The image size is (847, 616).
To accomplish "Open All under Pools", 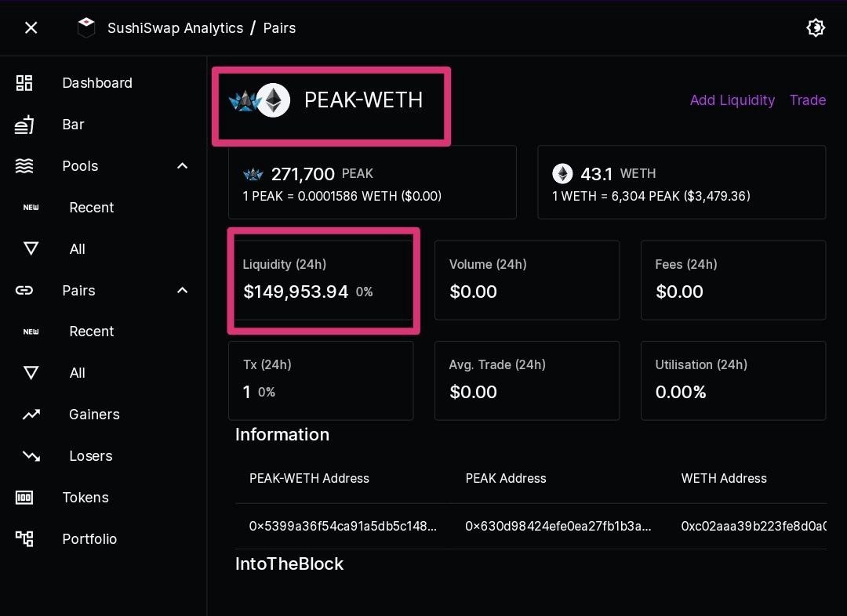I will 77,249.
